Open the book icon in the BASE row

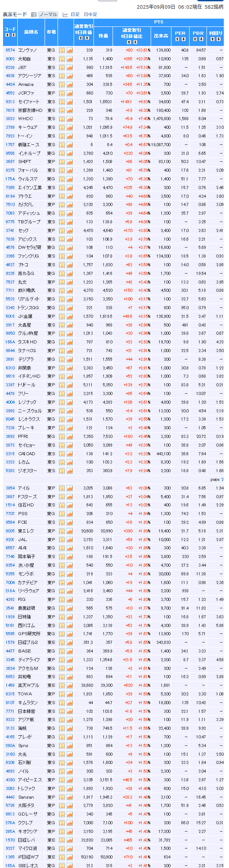point(62,651)
